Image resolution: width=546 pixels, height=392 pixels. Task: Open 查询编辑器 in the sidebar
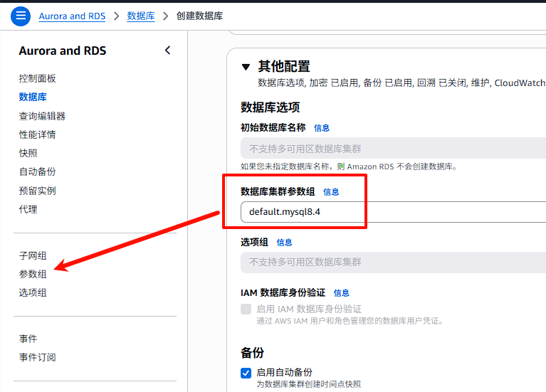(x=42, y=116)
